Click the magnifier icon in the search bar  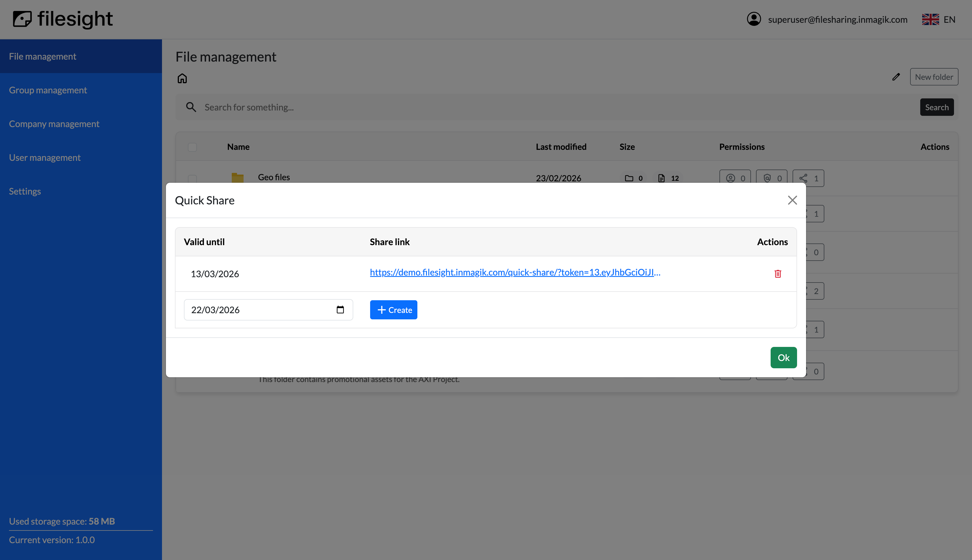[191, 107]
